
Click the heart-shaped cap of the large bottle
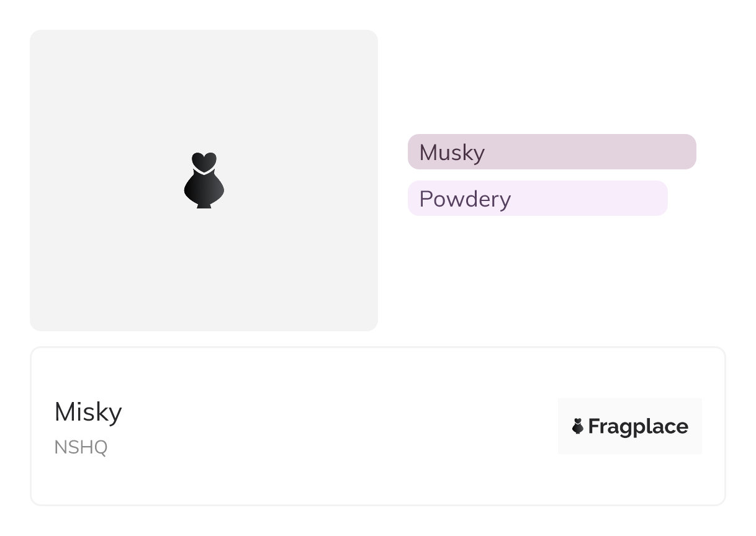coord(204,161)
